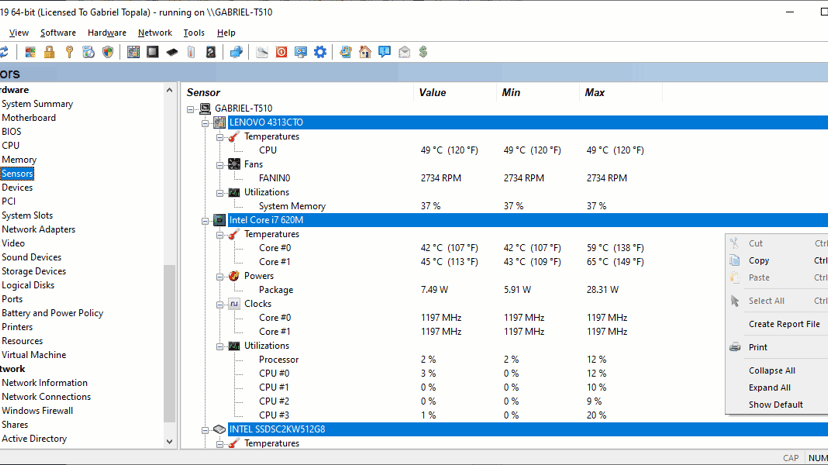Click the CPU chip toolbar icon
This screenshot has height=465, width=828.
[x=153, y=52]
